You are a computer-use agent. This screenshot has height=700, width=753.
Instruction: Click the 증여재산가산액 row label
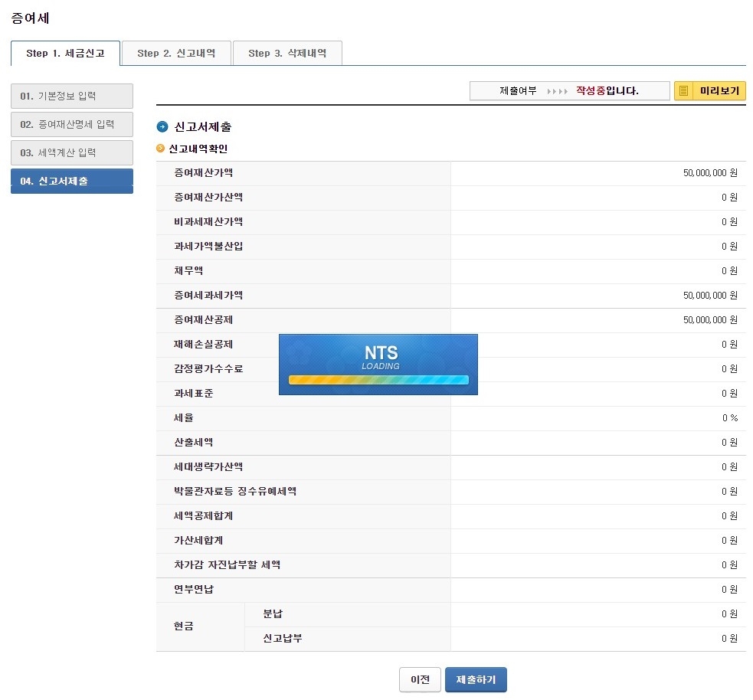[208, 198]
